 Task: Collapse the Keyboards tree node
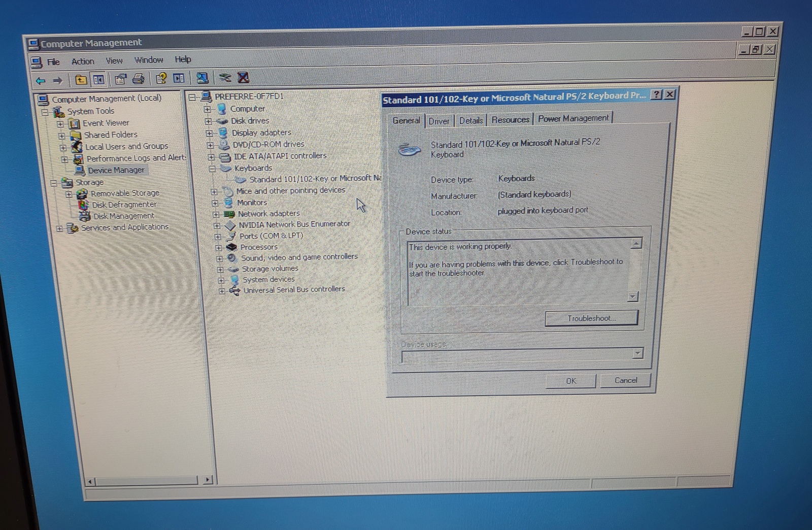pyautogui.click(x=212, y=169)
